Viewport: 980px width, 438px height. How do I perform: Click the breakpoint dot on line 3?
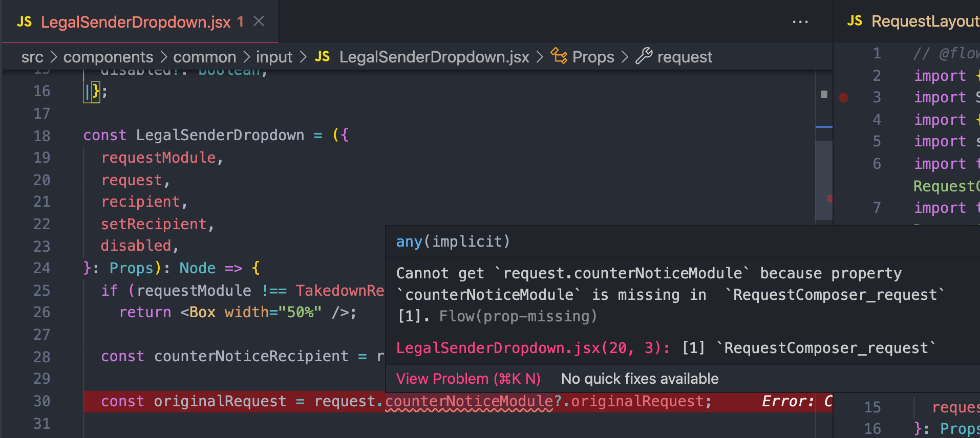tap(843, 97)
